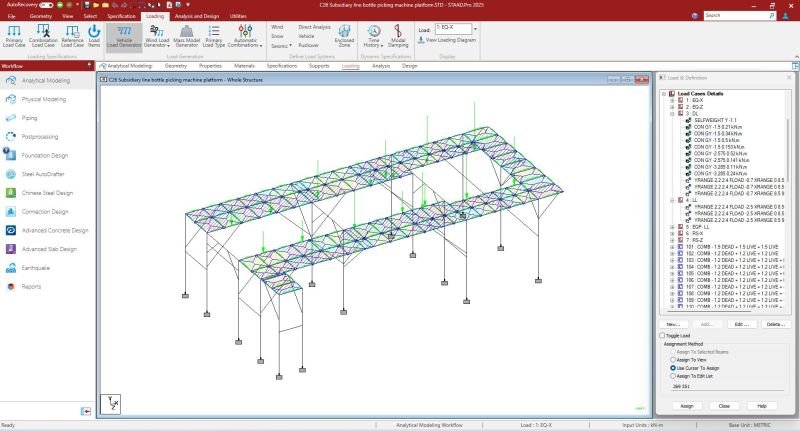This screenshot has height=431, width=800.
Task: Click the Assign button
Action: click(x=687, y=406)
